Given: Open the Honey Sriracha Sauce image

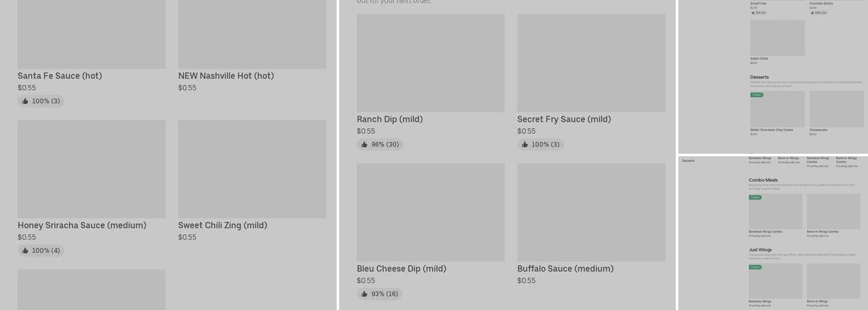Looking at the screenshot, I should [x=91, y=169].
